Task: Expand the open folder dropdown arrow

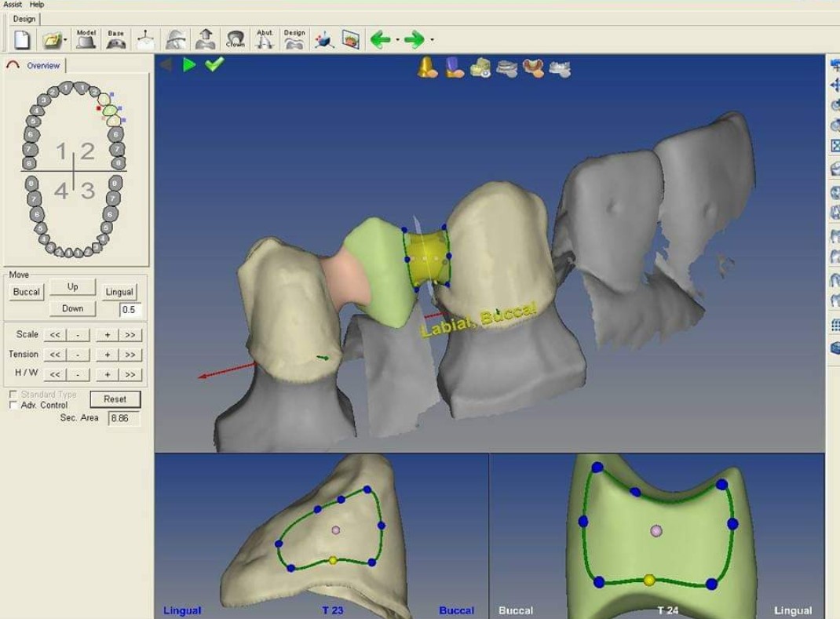Action: click(66, 40)
